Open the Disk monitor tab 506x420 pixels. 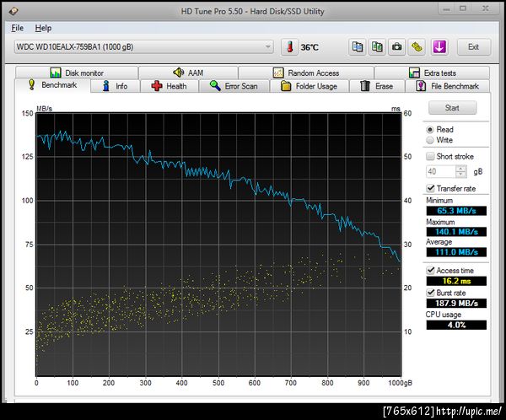[x=77, y=73]
